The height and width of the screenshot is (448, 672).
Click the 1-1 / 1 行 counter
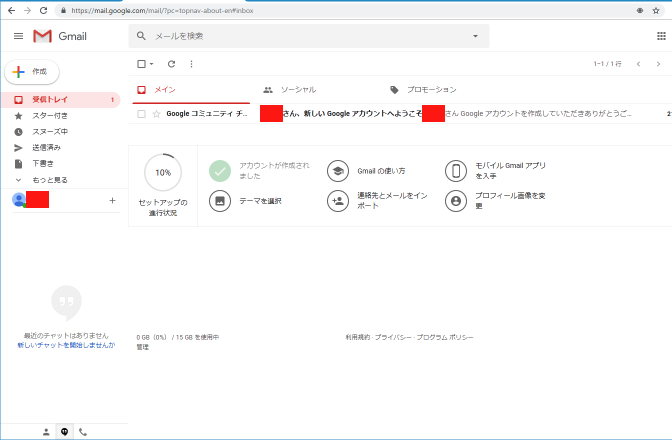(607, 64)
